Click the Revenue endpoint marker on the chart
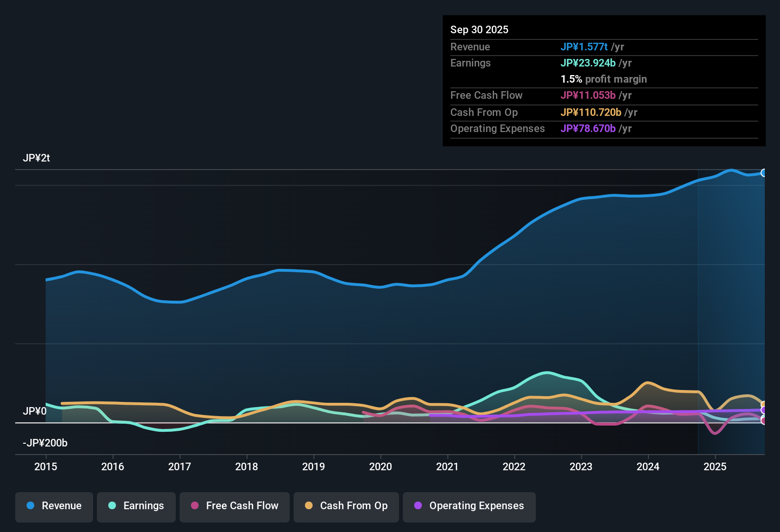The height and width of the screenshot is (532, 780). [764, 172]
